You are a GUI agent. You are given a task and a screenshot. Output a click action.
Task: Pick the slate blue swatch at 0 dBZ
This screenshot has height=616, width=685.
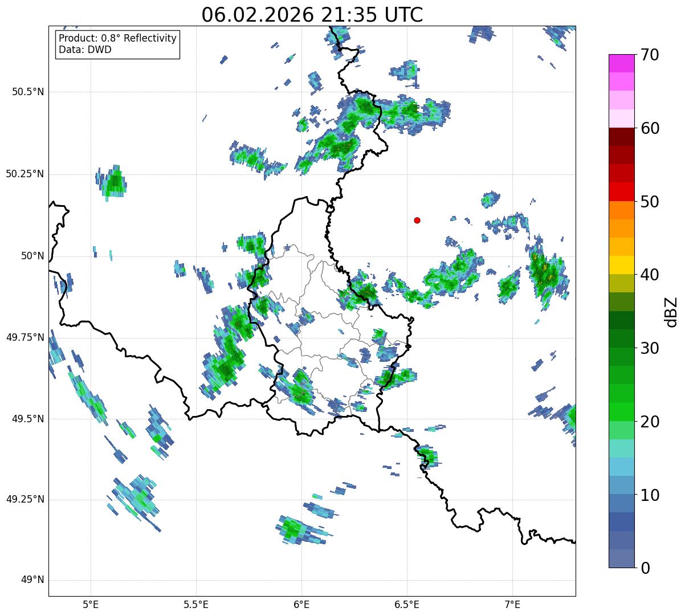pos(621,558)
